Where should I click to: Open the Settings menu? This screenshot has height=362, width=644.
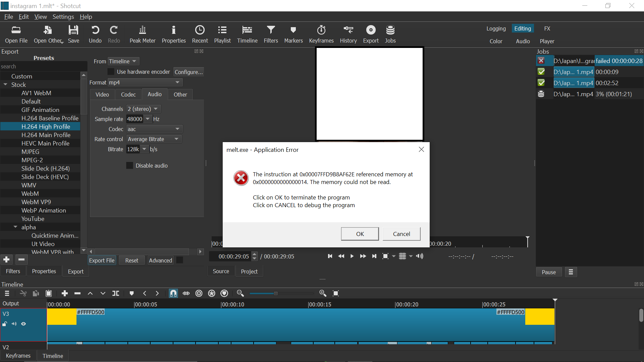(63, 17)
